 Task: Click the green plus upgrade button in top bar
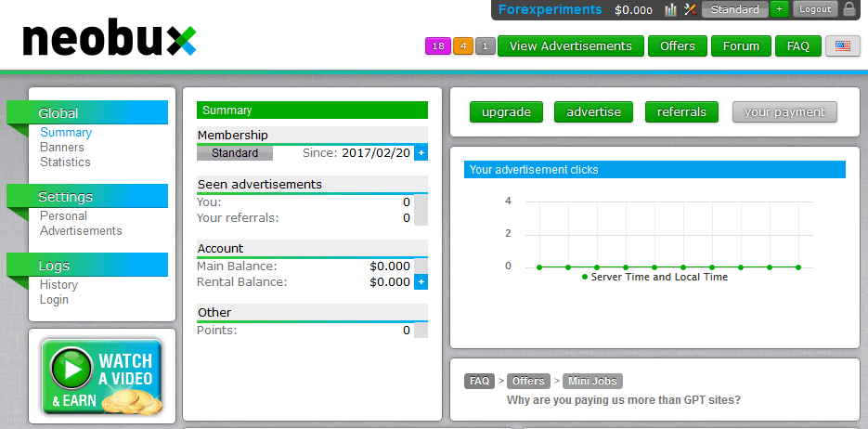pos(779,9)
